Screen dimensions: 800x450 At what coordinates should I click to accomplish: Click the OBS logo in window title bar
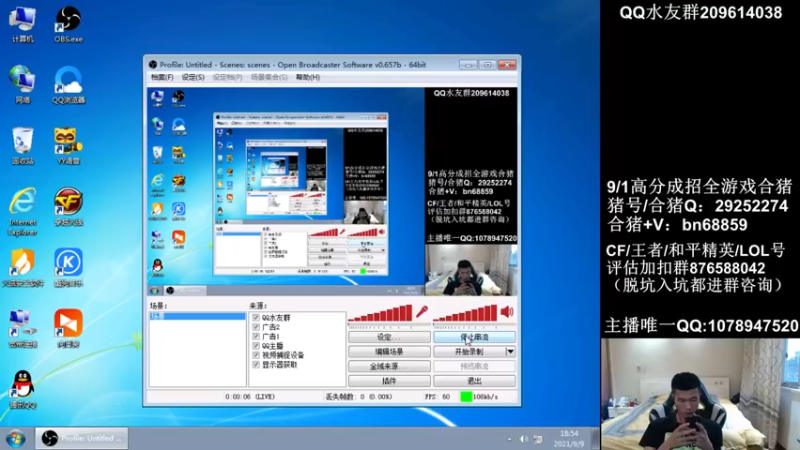[x=153, y=65]
